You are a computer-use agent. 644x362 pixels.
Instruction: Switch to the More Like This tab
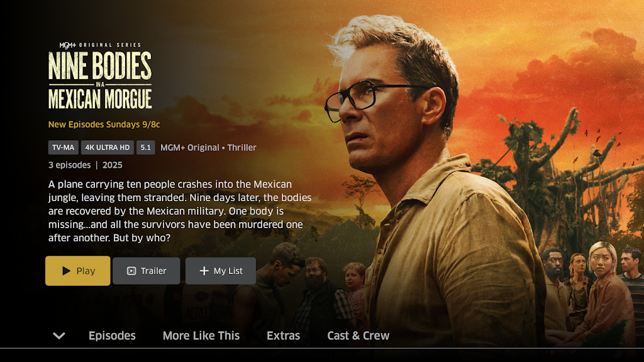coord(201,336)
